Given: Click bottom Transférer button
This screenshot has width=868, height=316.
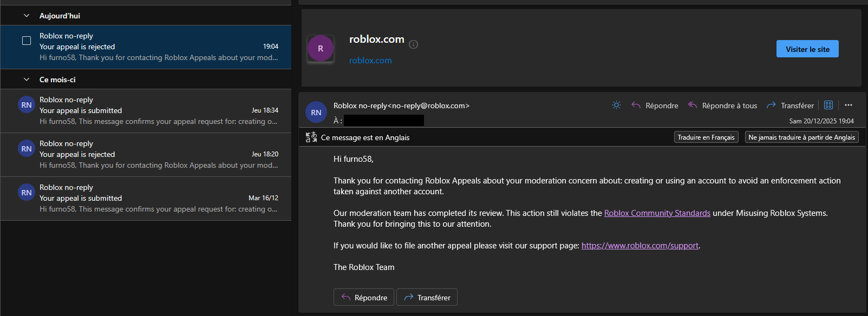Looking at the screenshot, I should pyautogui.click(x=427, y=297).
